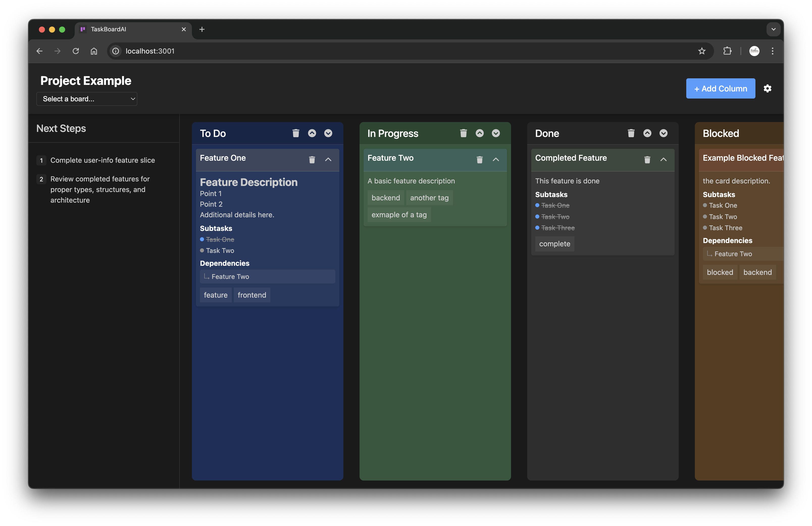The image size is (812, 526).
Task: Collapse the Feature One card
Action: tap(328, 159)
